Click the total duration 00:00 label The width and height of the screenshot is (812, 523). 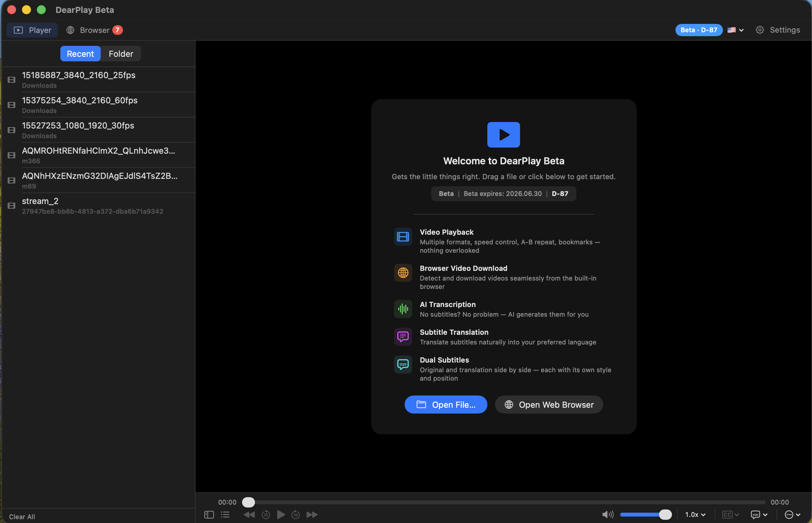point(779,502)
